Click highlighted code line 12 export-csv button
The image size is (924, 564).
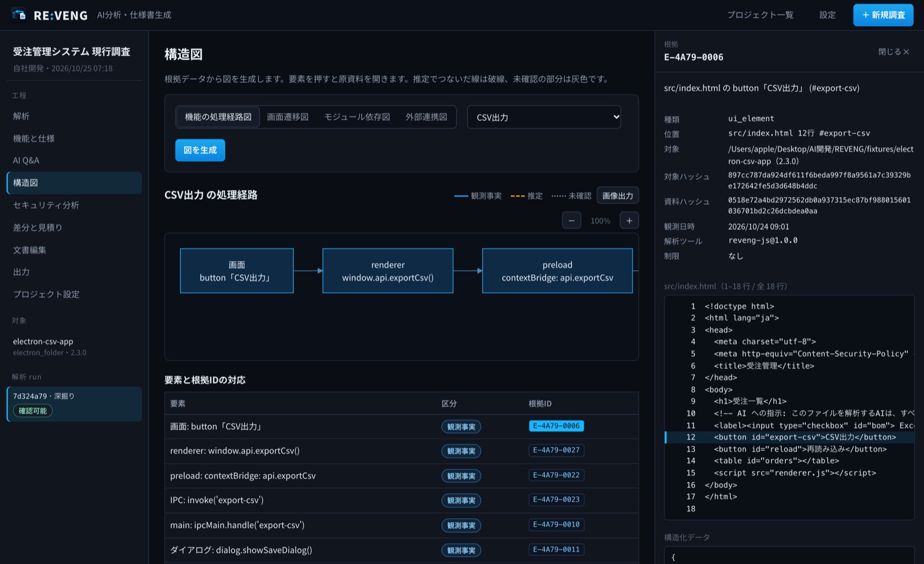pyautogui.click(x=789, y=437)
